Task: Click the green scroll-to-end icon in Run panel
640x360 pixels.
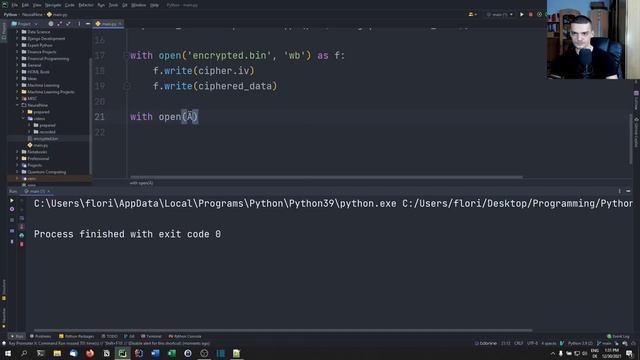Action: coord(22,235)
